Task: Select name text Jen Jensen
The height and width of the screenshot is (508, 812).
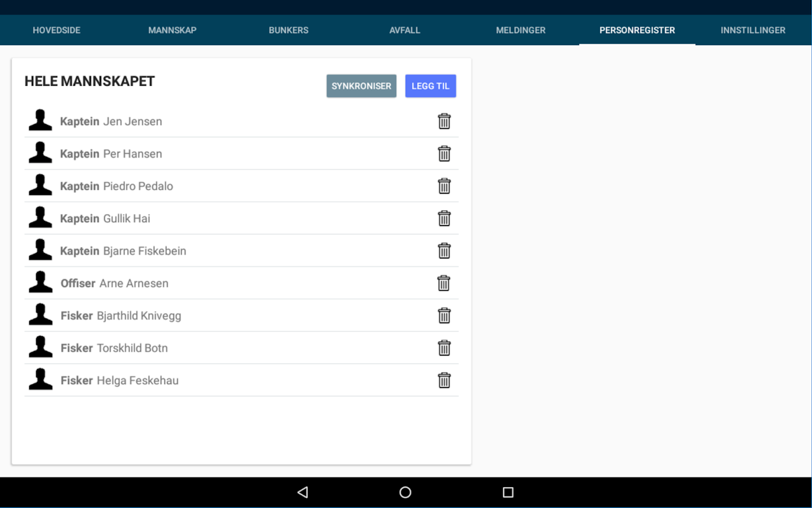Action: click(x=133, y=121)
